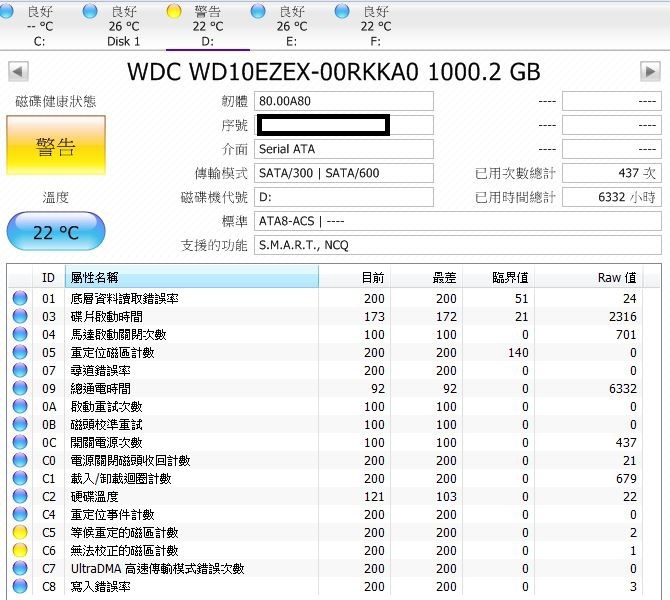Click the SATA/300 | SATA/600 transfer mode field

(344, 173)
